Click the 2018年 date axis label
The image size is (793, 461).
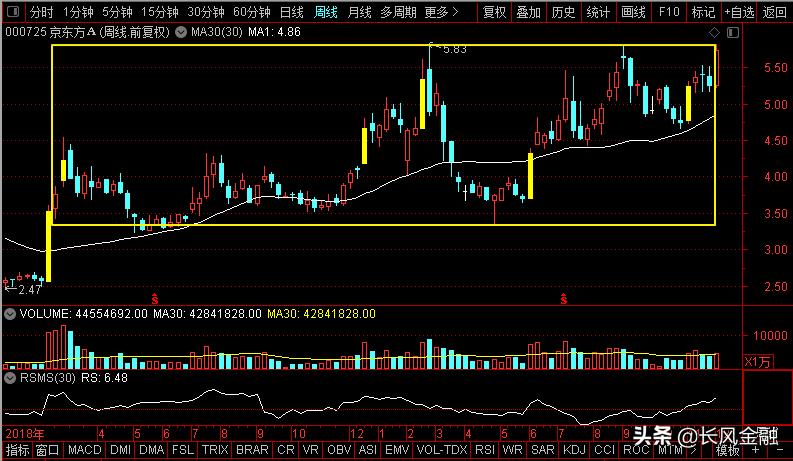[x=25, y=434]
